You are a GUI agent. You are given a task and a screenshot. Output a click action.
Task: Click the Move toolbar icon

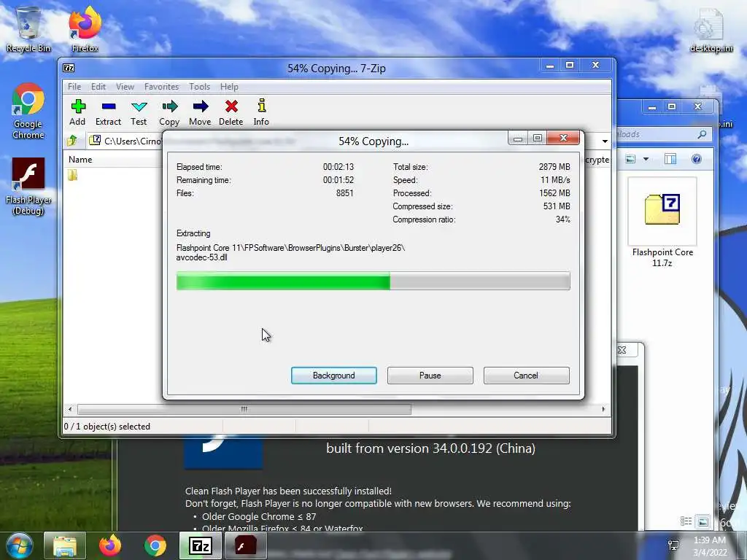click(x=200, y=112)
